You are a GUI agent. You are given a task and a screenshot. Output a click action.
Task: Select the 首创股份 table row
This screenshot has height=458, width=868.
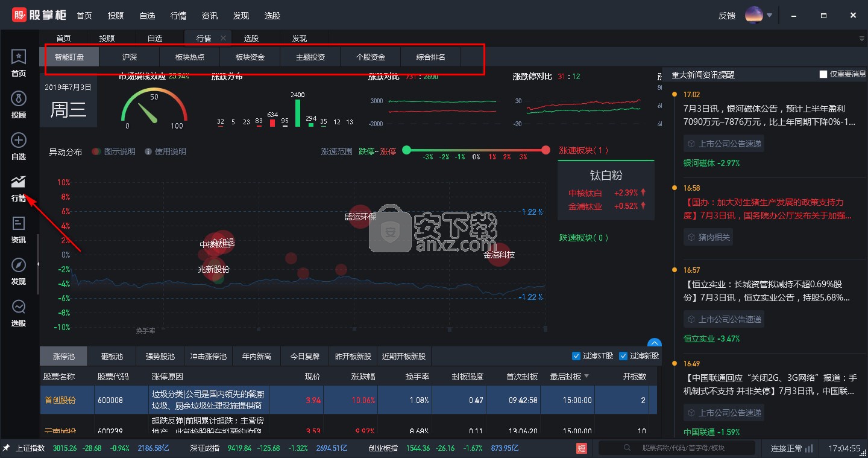pos(348,400)
